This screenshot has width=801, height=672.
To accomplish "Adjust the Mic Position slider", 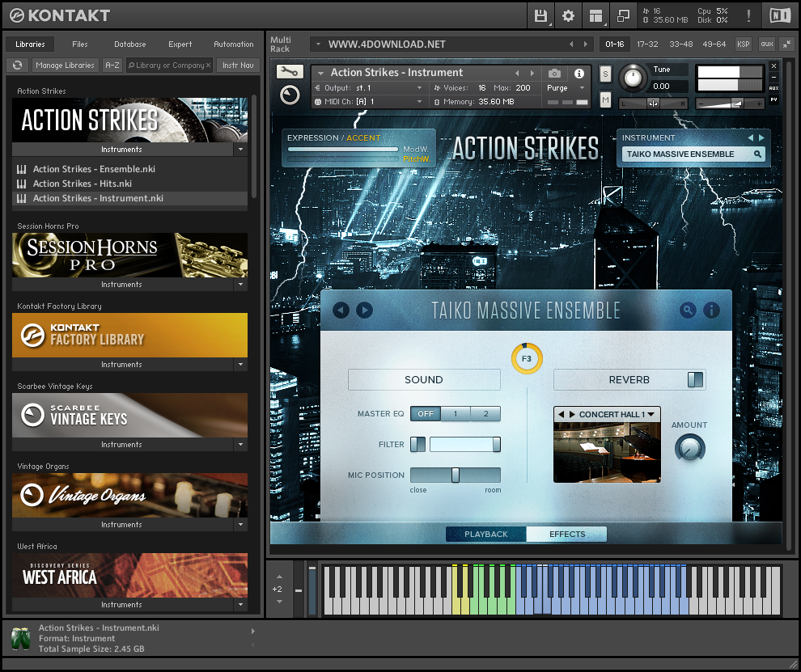I will point(455,475).
